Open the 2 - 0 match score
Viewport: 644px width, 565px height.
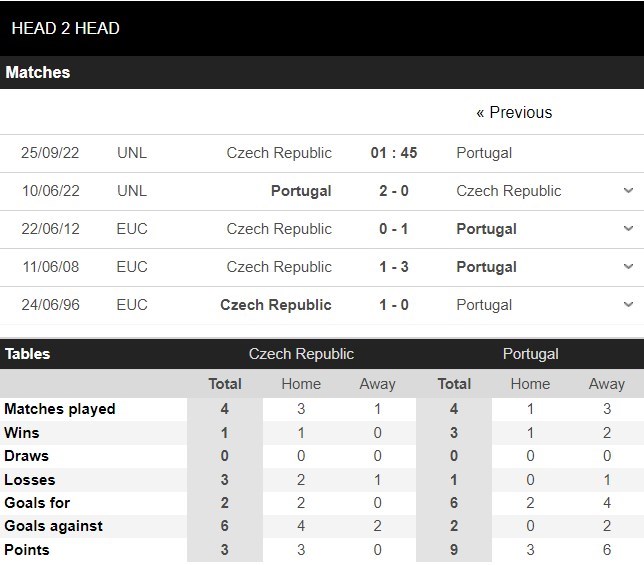[x=393, y=191]
